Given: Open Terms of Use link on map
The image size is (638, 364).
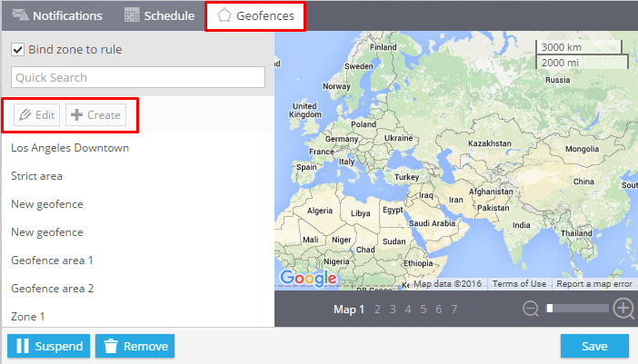Looking at the screenshot, I should [519, 283].
